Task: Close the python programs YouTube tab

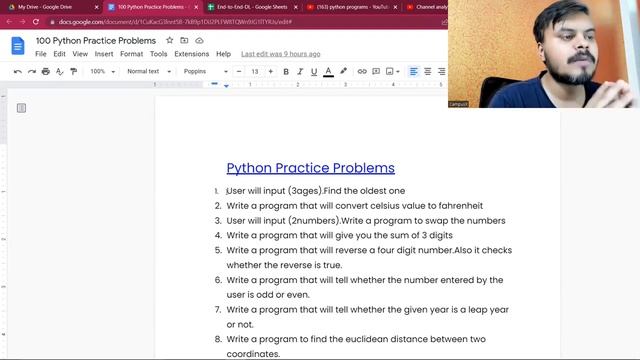Action: click(x=395, y=7)
